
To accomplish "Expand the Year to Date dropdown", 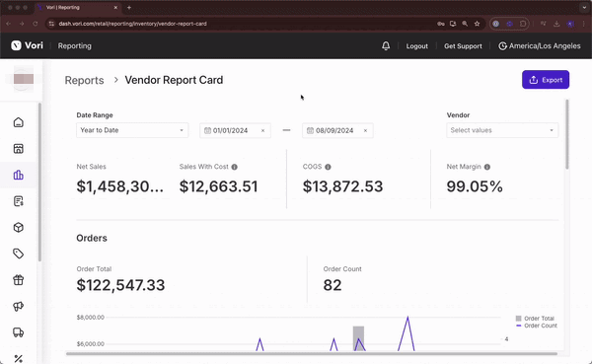I will [x=132, y=130].
